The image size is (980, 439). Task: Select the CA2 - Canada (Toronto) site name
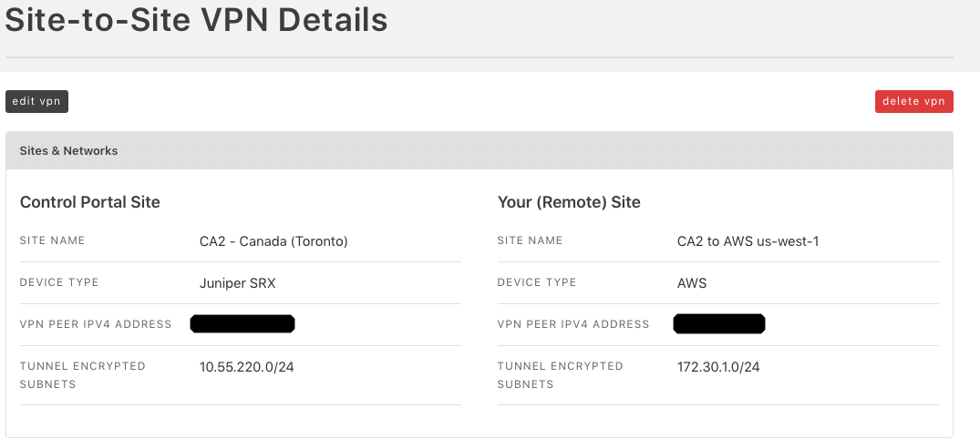pos(273,241)
